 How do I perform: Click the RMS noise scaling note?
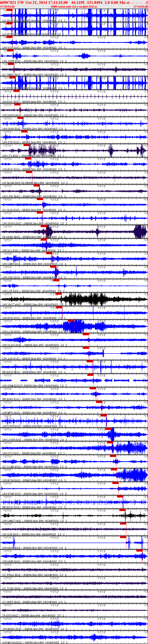(x=74, y=7)
